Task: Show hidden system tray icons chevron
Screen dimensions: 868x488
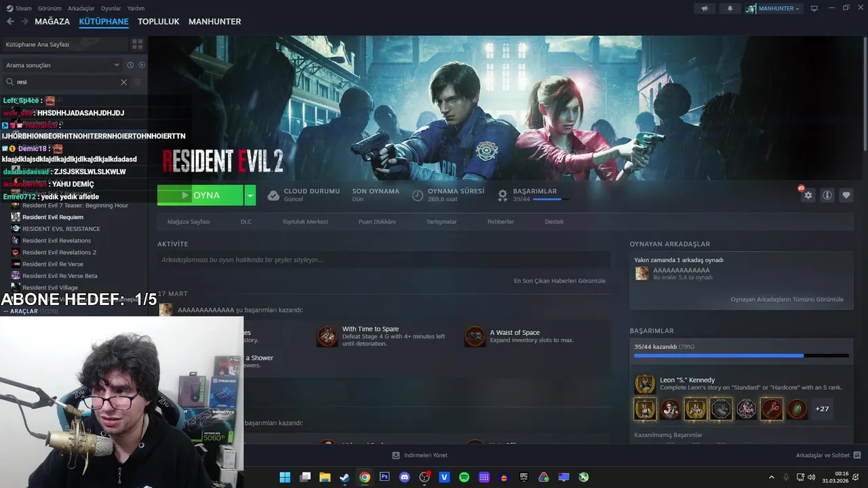Action: (771, 477)
